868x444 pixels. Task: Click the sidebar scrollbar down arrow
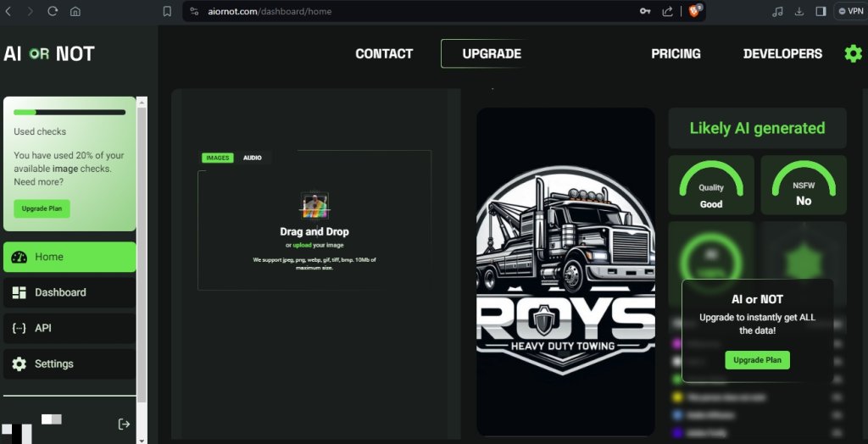click(142, 440)
